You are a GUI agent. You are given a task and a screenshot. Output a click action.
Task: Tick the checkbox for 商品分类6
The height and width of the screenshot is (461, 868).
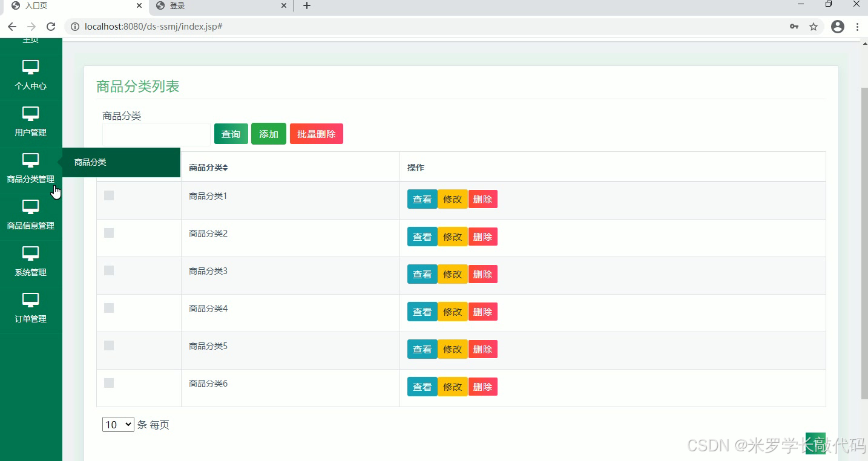109,383
